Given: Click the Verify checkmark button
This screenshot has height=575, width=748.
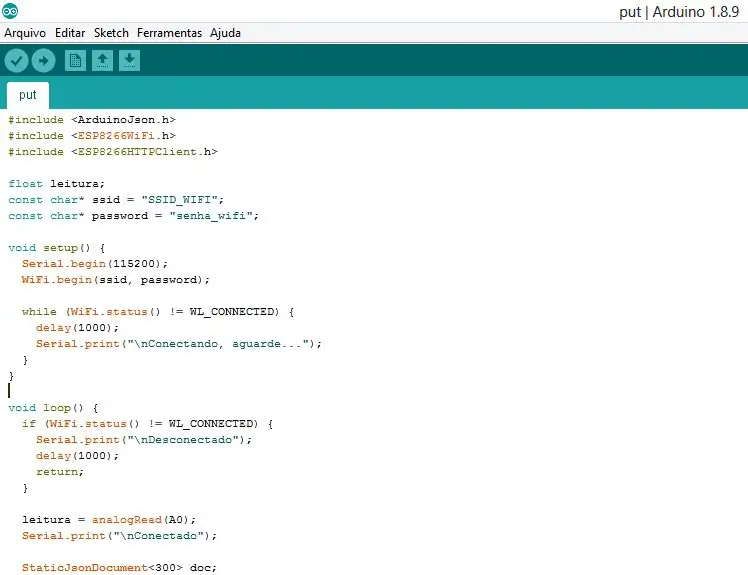Looking at the screenshot, I should 16,61.
